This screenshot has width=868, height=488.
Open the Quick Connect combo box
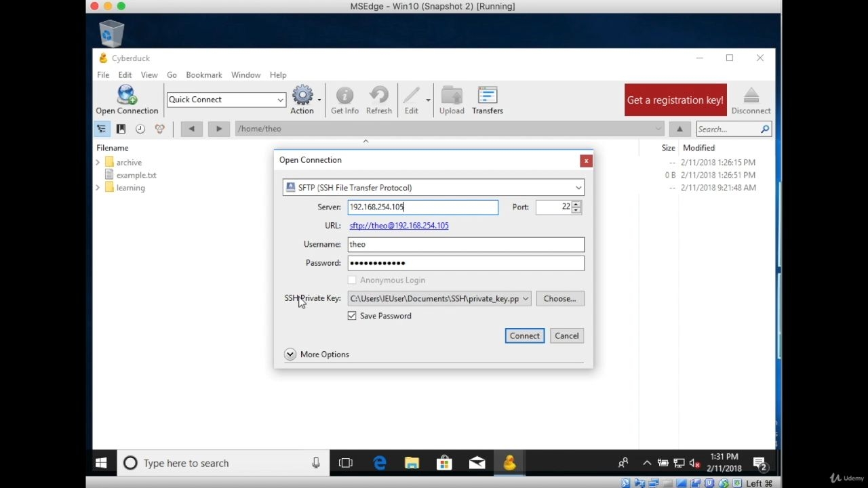pos(226,100)
